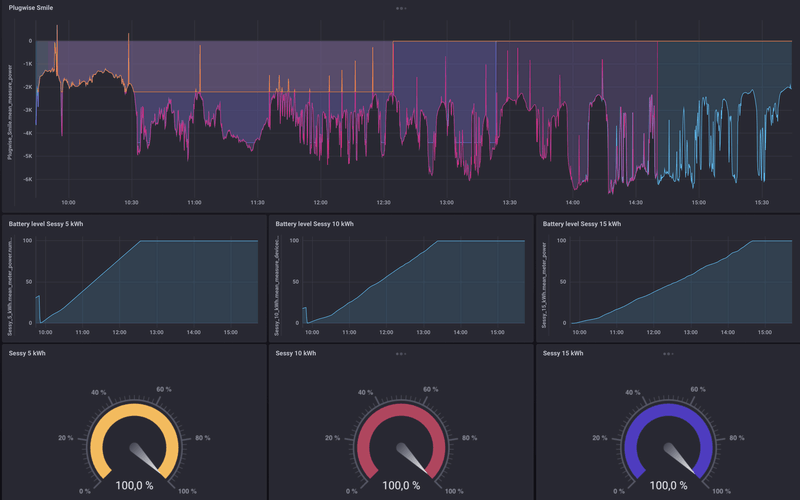
Task: Click the -3K label on Plugwise Smile y-axis
Action: tap(27, 110)
